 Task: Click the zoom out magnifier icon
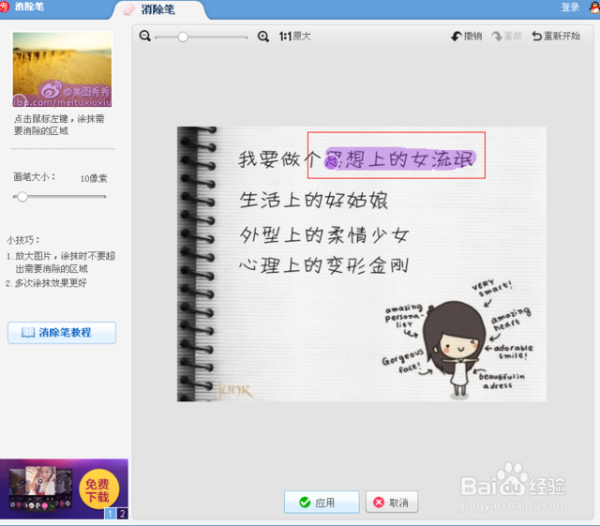pos(145,36)
